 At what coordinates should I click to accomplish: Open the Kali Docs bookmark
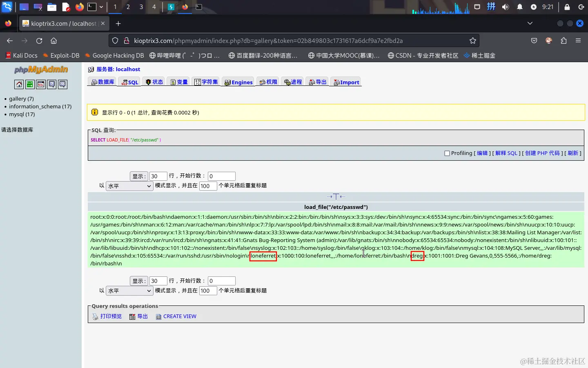pos(21,56)
